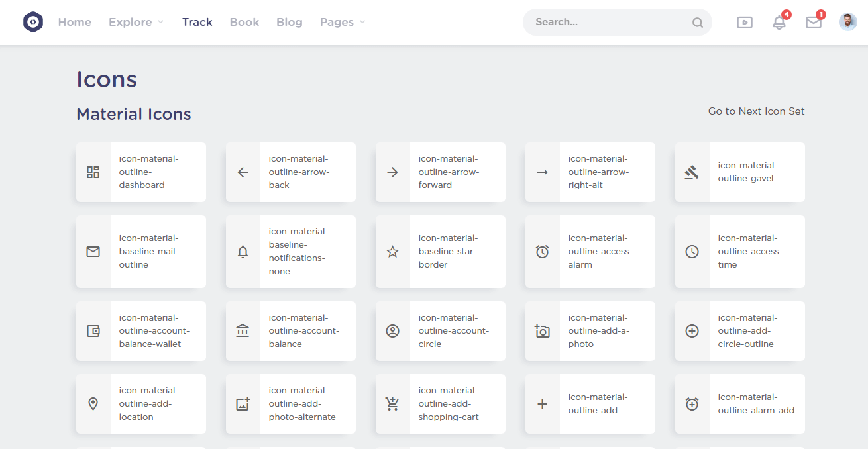
Task: Select the add-a-photo camera icon
Action: click(x=542, y=331)
